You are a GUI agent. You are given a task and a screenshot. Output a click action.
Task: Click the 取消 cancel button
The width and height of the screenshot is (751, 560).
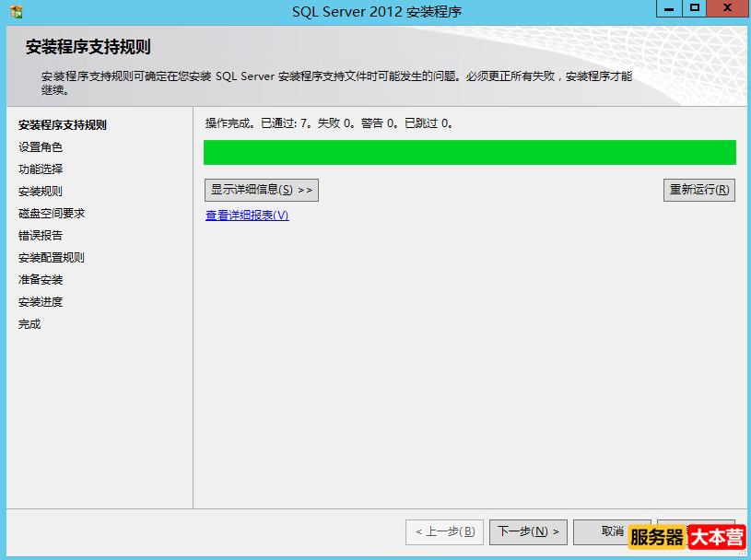tap(612, 531)
